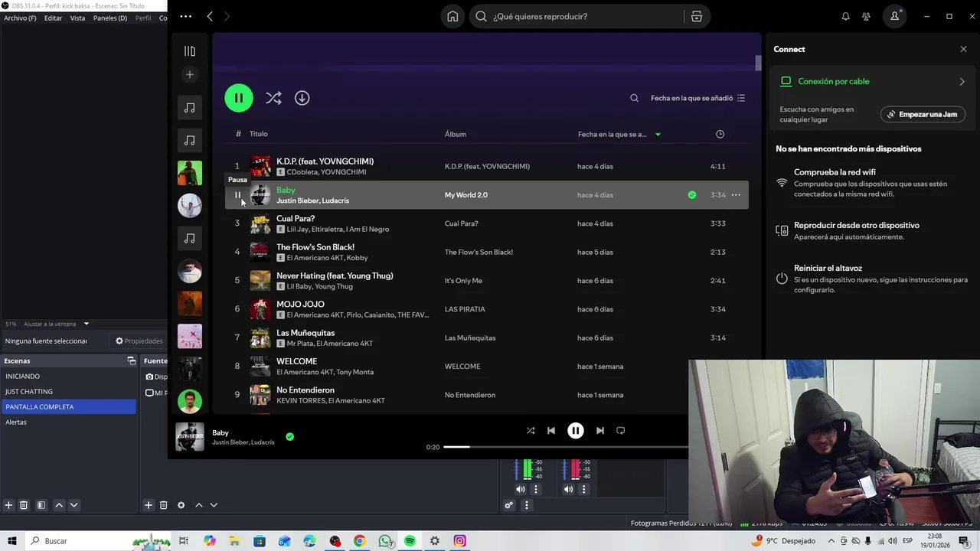This screenshot has height=551, width=980.
Task: Go to the previous track
Action: (551, 431)
